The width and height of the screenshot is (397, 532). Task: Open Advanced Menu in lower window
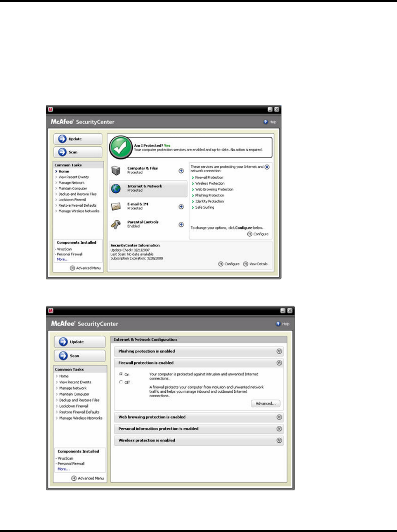[88, 478]
